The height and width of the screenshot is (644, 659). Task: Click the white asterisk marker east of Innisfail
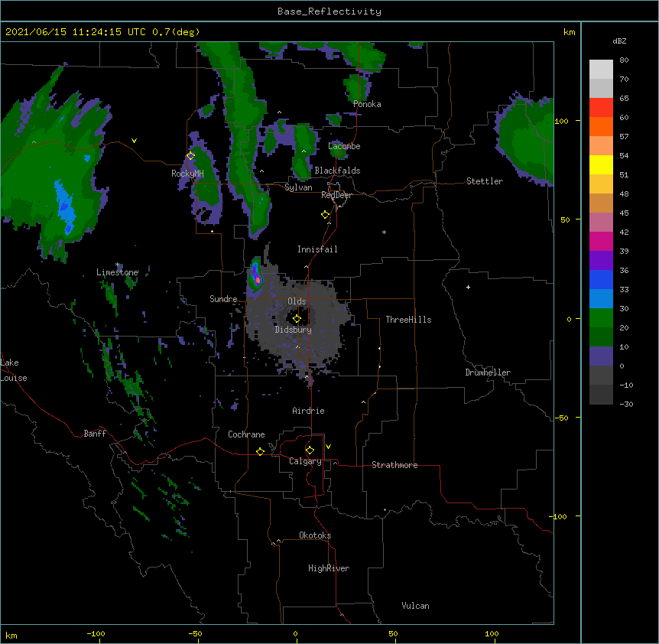pos(384,232)
